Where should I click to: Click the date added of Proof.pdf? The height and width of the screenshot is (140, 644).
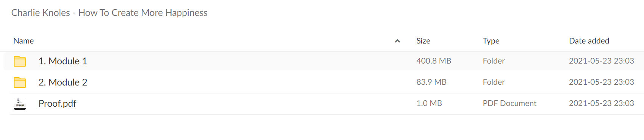pyautogui.click(x=602, y=103)
